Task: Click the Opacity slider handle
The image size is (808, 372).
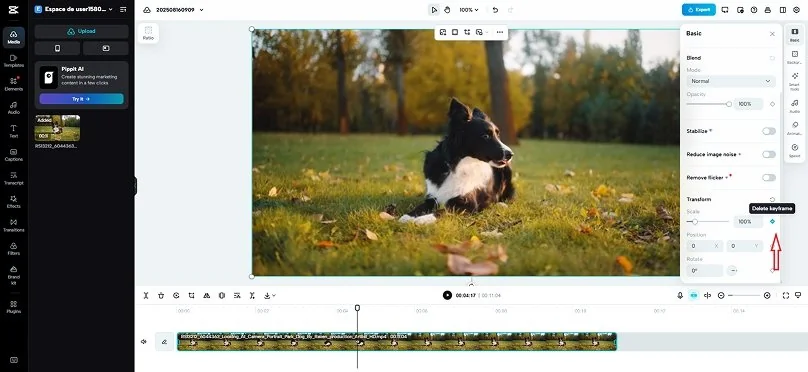Action: pos(729,104)
